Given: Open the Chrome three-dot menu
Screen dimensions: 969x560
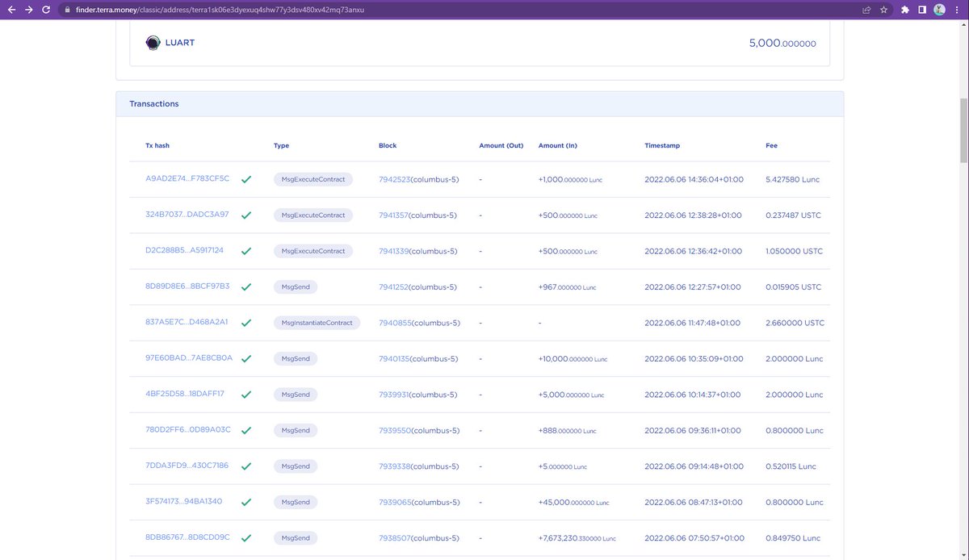Looking at the screenshot, I should pos(957,10).
